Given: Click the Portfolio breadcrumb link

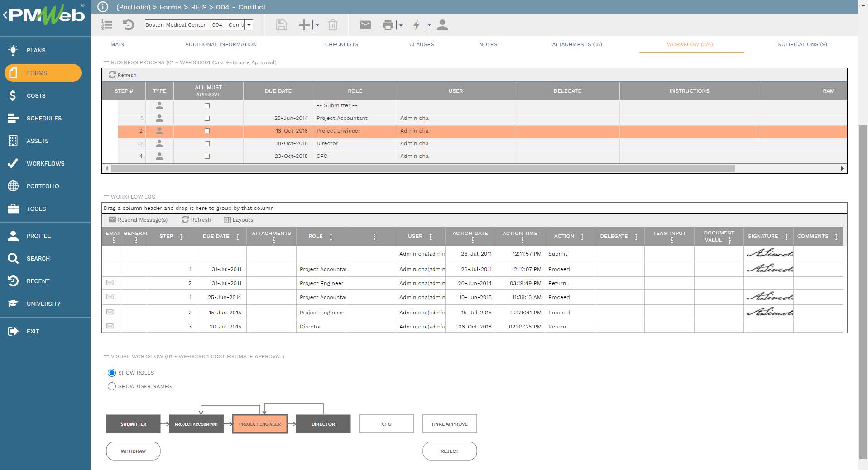Looking at the screenshot, I should click(x=134, y=7).
